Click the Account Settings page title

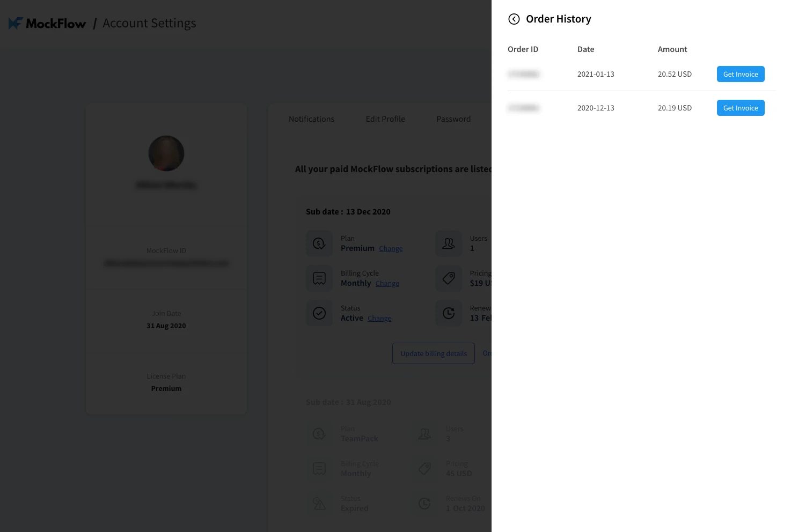tap(149, 24)
